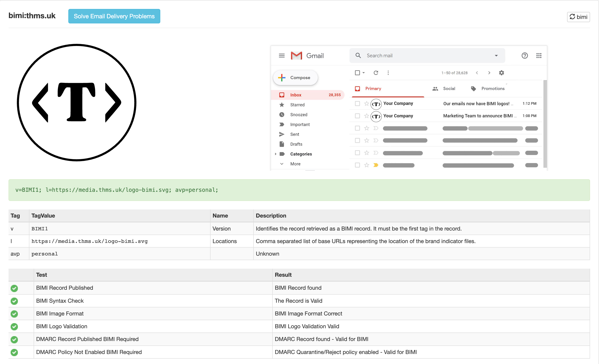Viewport: 599px width, 364px height.
Task: Switch to the Primary tab
Action: click(388, 89)
